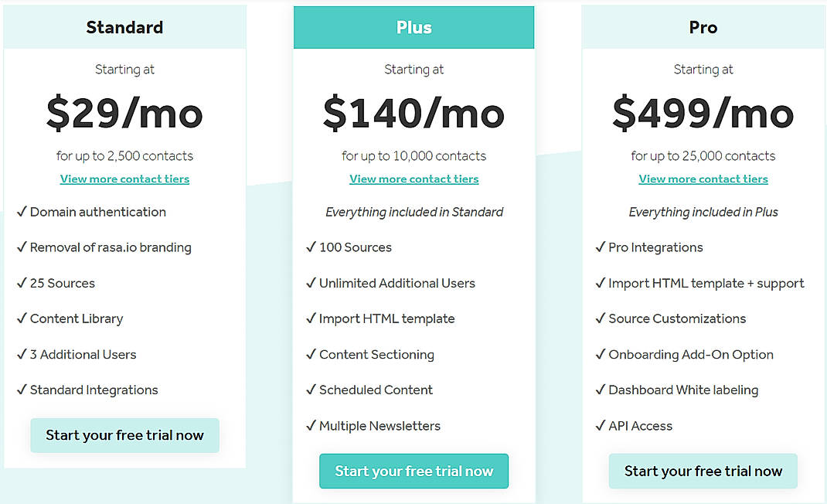Image resolution: width=827 pixels, height=504 pixels.
Task: Expand contact tiers under the Pro plan
Action: tap(703, 179)
